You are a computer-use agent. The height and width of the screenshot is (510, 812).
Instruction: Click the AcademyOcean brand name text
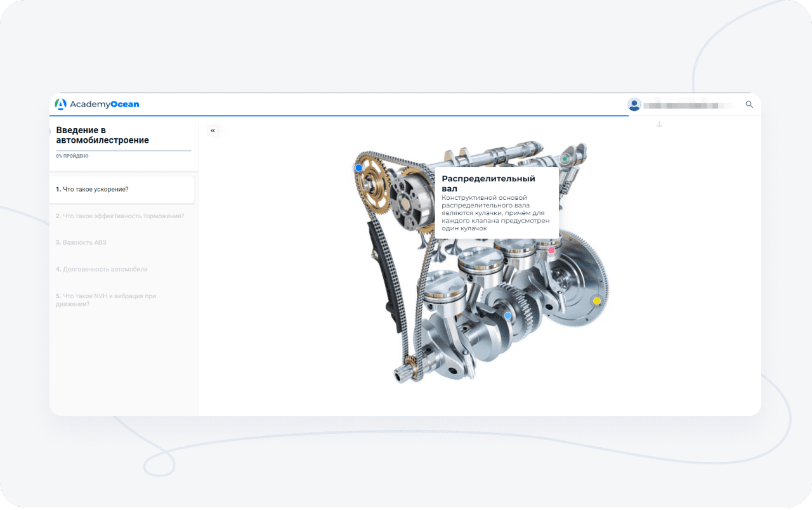click(x=105, y=104)
